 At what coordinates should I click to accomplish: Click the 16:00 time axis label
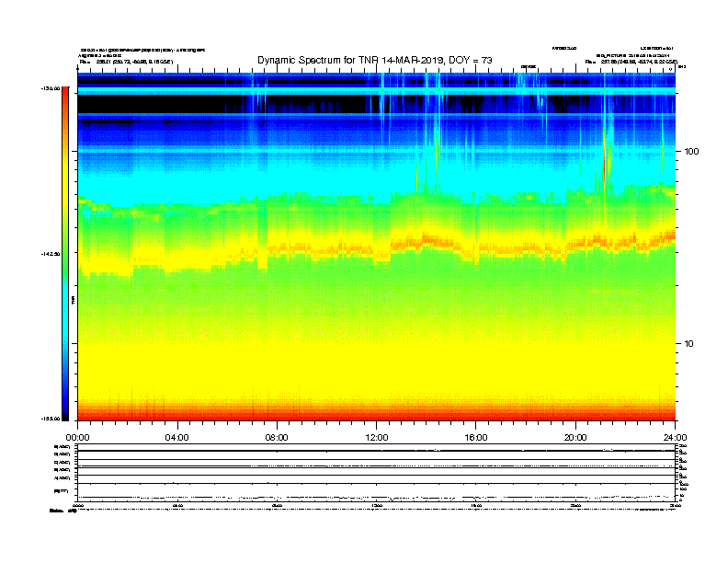476,438
